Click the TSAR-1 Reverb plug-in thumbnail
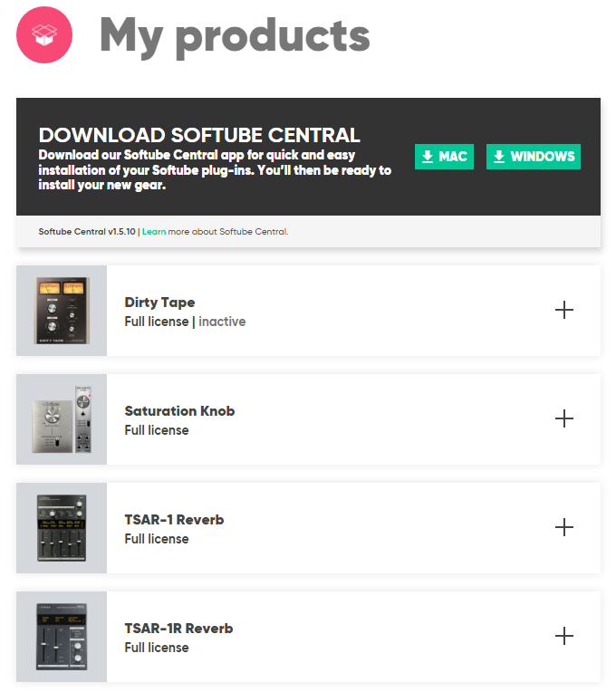 (x=62, y=528)
